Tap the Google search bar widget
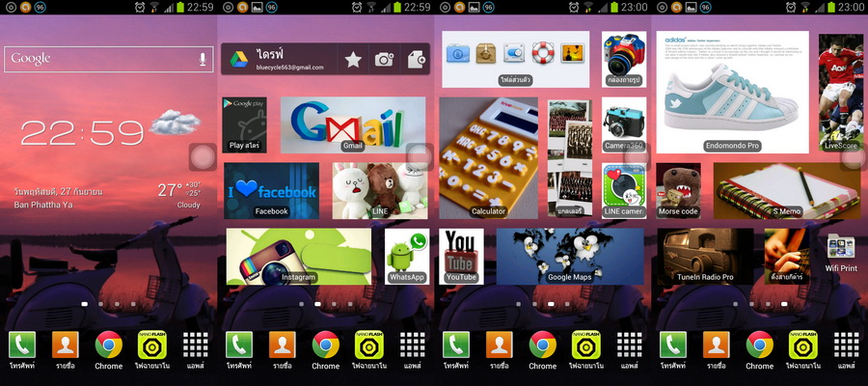Screen dimensions: 868x386 108,59
